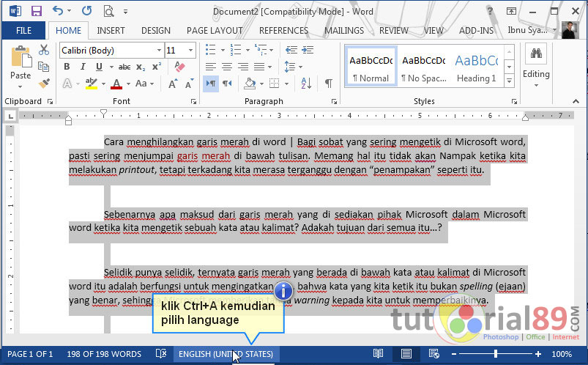Toggle Strikethrough formatting
Image resolution: width=588 pixels, height=365 pixels.
124,67
